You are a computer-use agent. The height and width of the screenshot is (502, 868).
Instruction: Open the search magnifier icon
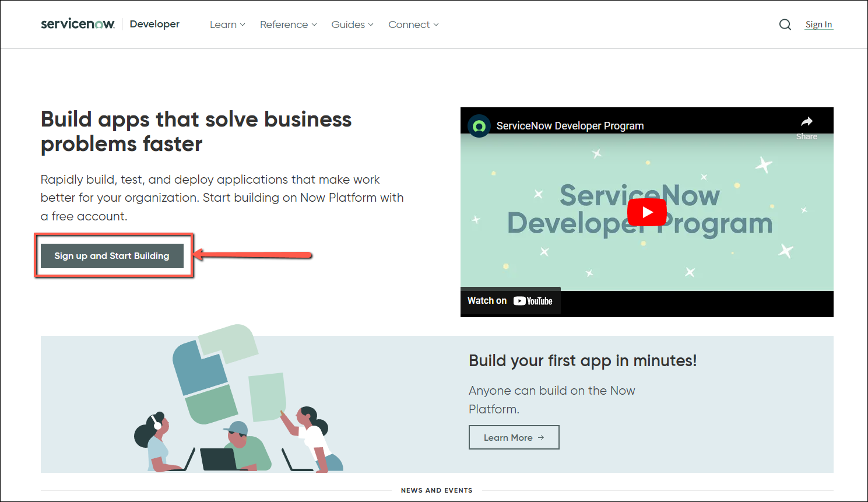785,24
